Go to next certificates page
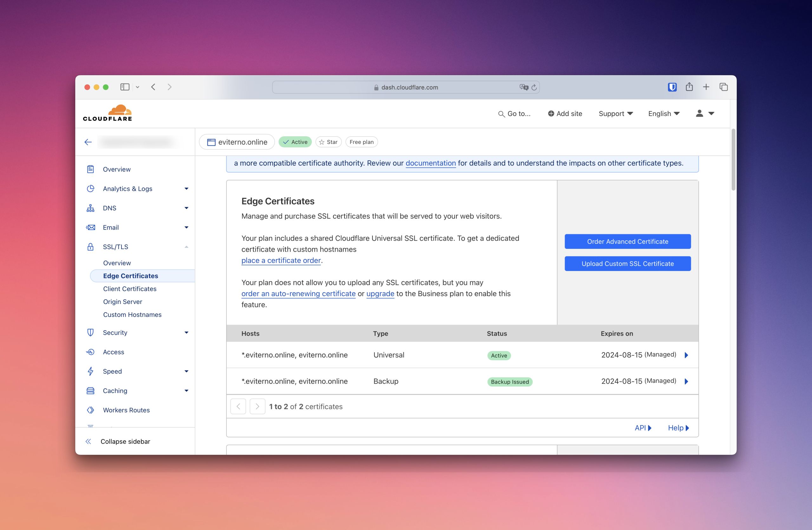The image size is (812, 530). pos(257,406)
